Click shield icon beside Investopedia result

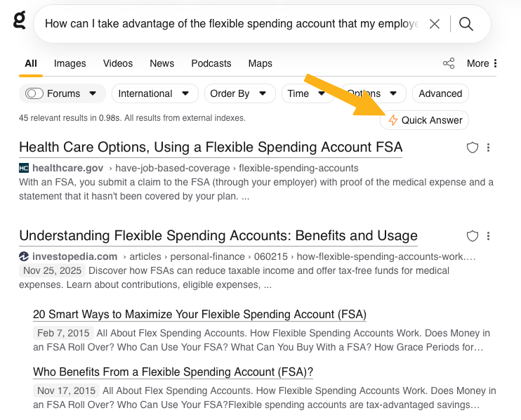pos(473,236)
